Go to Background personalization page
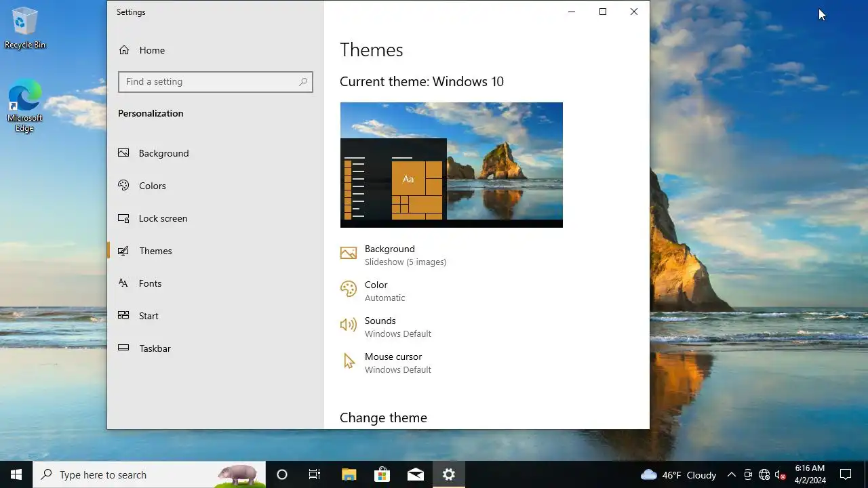 (x=216, y=153)
